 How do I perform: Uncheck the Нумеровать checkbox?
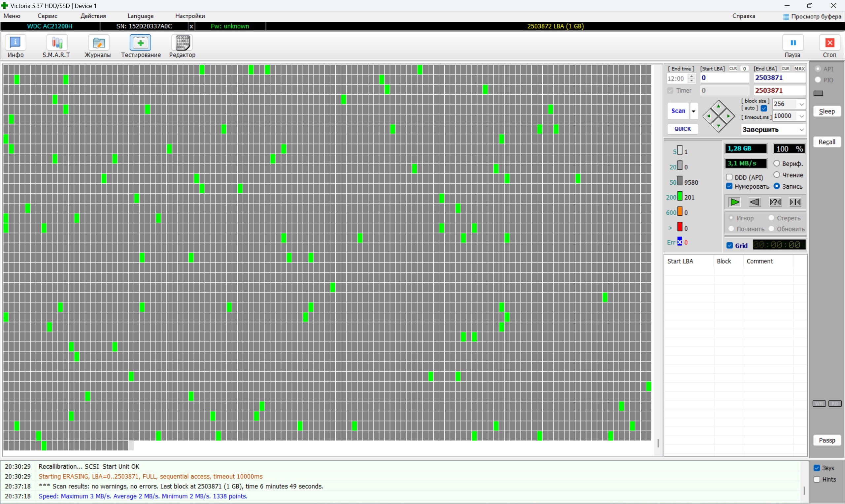click(729, 186)
